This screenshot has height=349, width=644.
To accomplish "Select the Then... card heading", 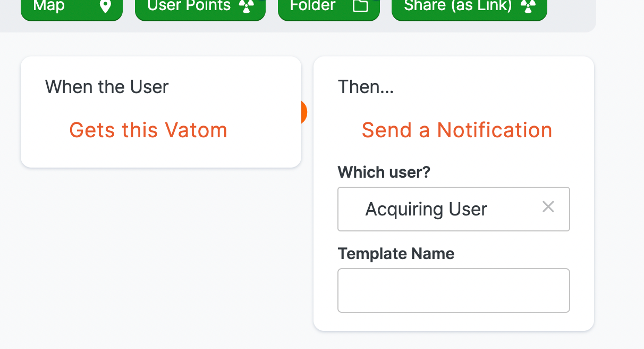I will coord(366,87).
